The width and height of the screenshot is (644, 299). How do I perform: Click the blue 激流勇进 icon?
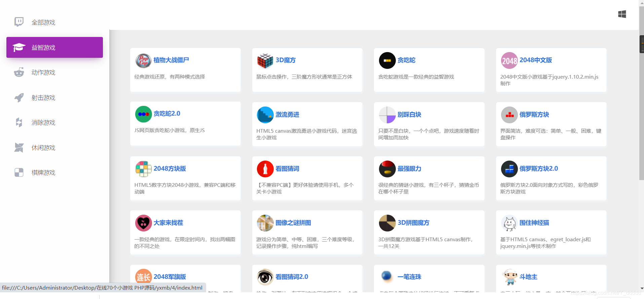(x=265, y=115)
